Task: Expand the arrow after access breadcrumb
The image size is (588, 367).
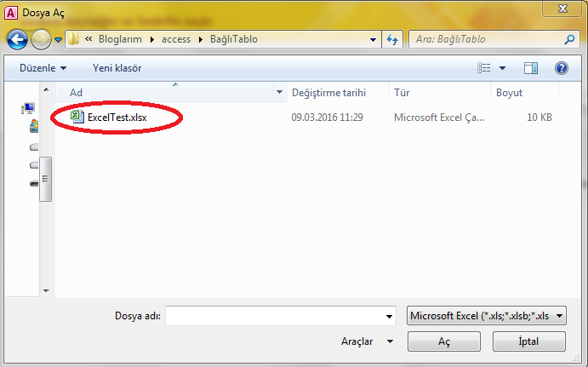Action: pos(201,39)
